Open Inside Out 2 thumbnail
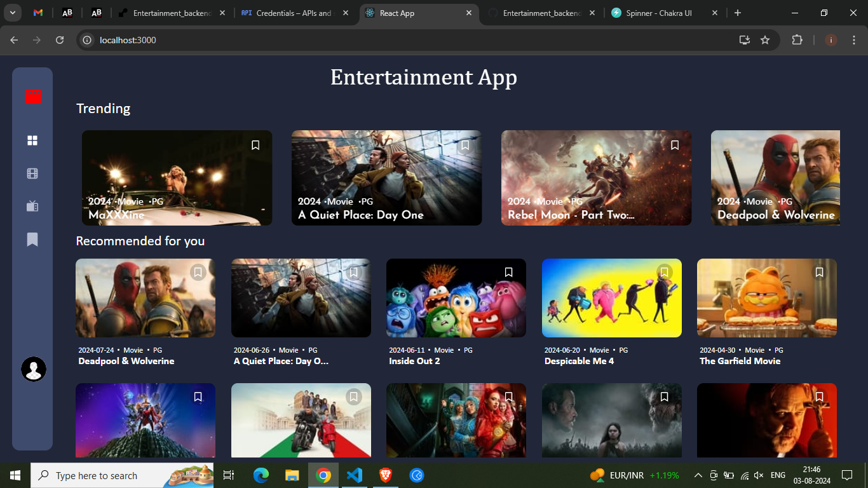 coord(456,298)
